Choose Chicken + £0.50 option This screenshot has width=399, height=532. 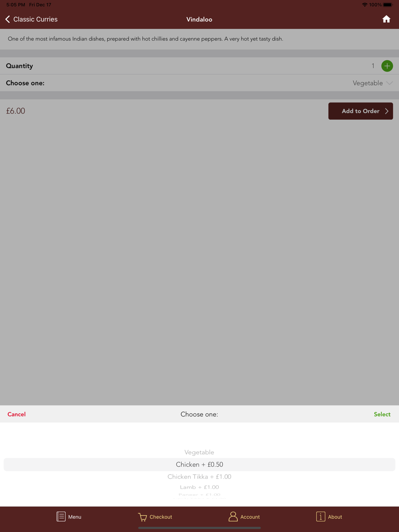(x=199, y=465)
